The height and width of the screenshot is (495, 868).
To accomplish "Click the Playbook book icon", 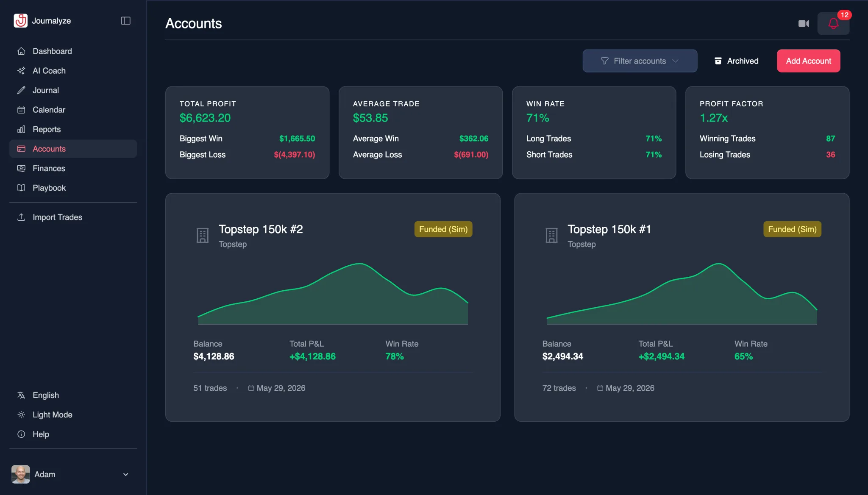I will pyautogui.click(x=21, y=188).
